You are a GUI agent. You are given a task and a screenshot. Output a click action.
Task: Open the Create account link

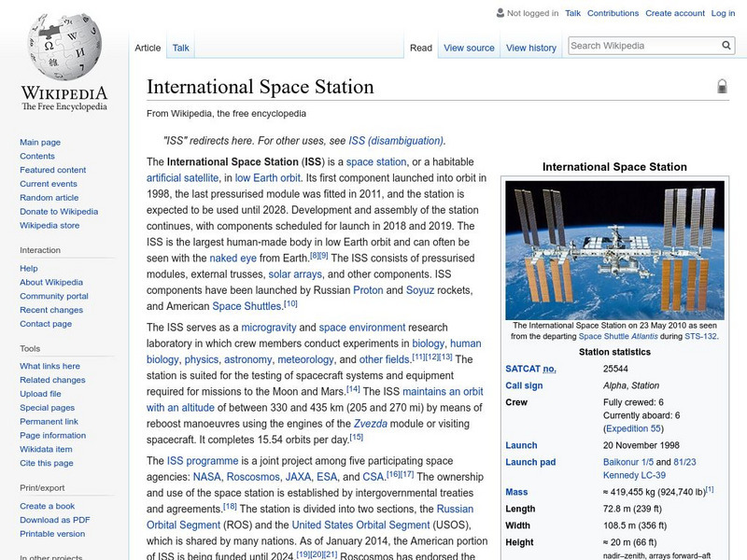[675, 14]
